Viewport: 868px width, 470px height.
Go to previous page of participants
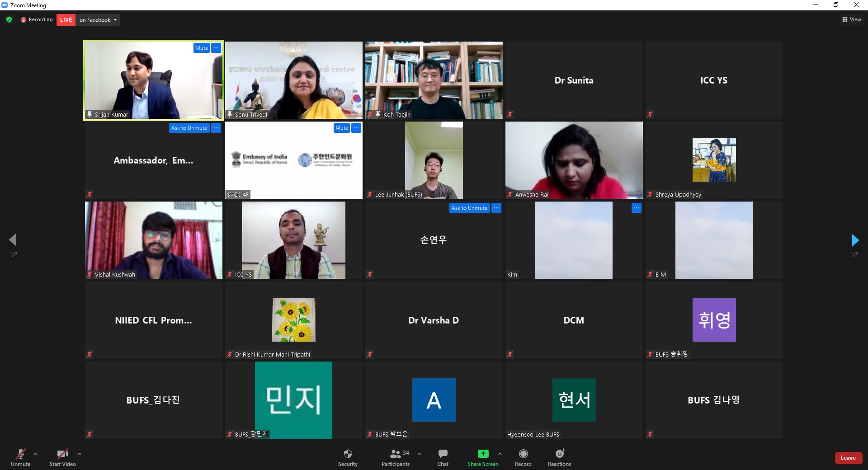click(13, 240)
